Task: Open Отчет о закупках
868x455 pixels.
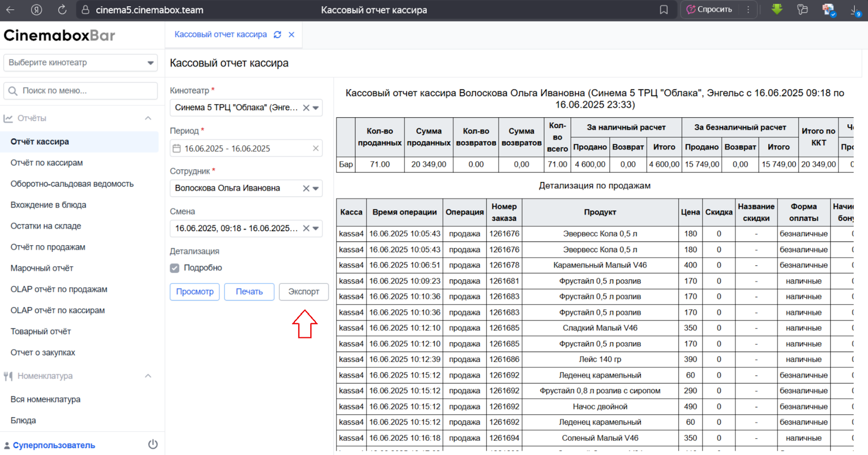Action: point(43,353)
